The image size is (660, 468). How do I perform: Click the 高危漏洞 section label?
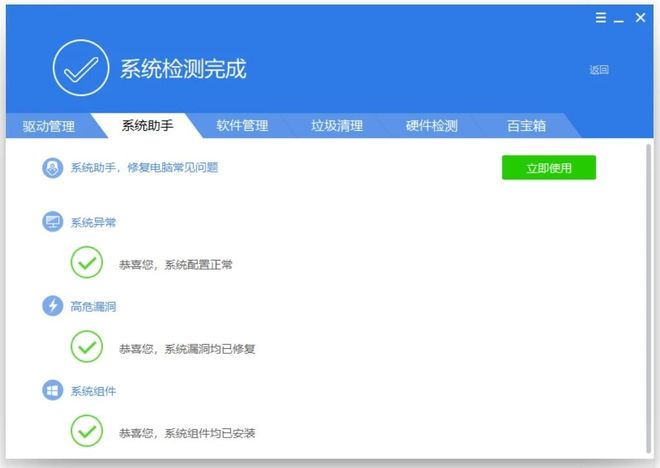point(93,307)
